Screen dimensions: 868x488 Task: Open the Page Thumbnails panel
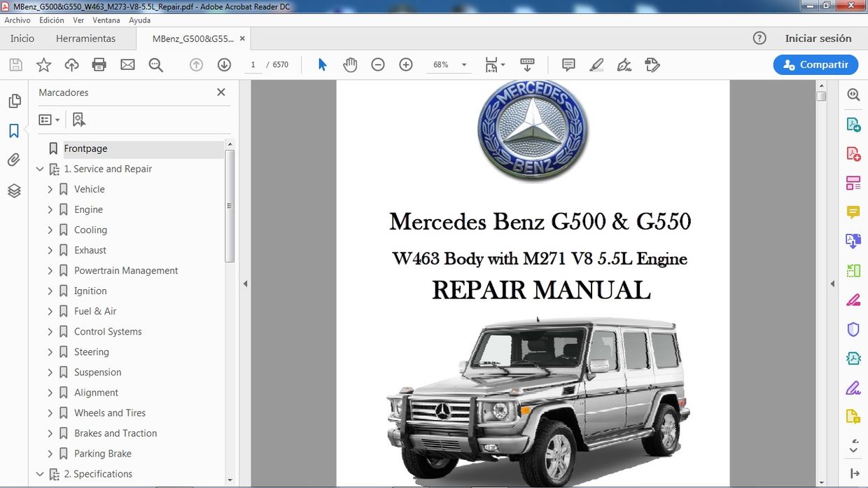[15, 100]
